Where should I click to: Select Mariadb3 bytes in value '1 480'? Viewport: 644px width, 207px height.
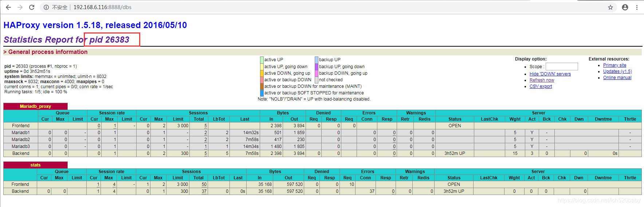pyautogui.click(x=276, y=147)
